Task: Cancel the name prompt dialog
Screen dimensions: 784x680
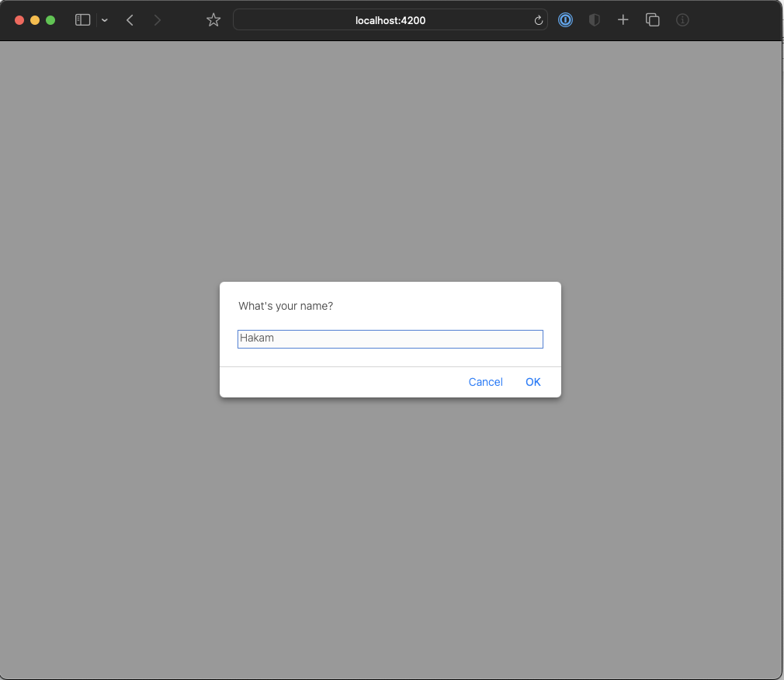Action: coord(485,382)
